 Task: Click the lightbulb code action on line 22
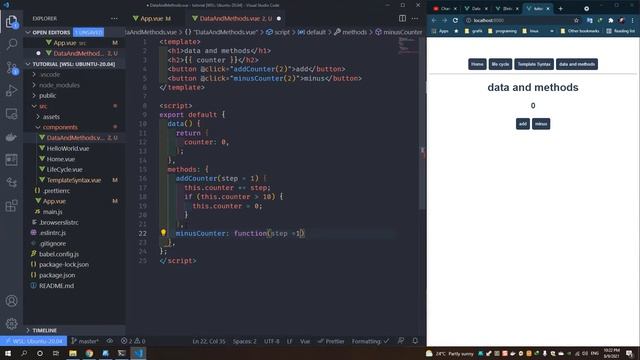point(163,233)
